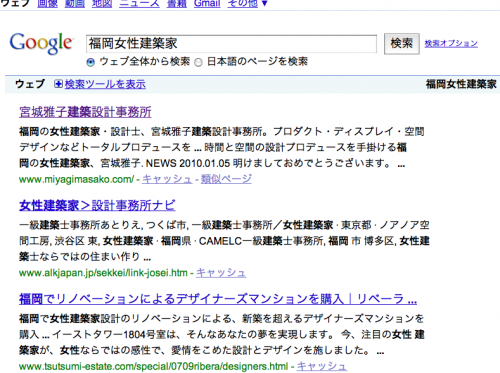Click 福岡女性建築家 text in results header bar
500x373 pixels.
pyautogui.click(x=461, y=84)
